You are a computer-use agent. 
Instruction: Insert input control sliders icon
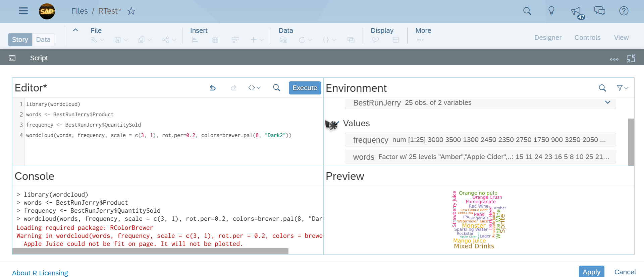click(x=235, y=40)
